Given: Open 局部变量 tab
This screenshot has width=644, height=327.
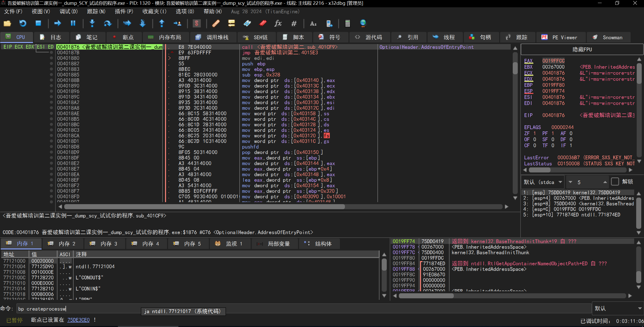Looking at the screenshot, I should pos(274,244).
